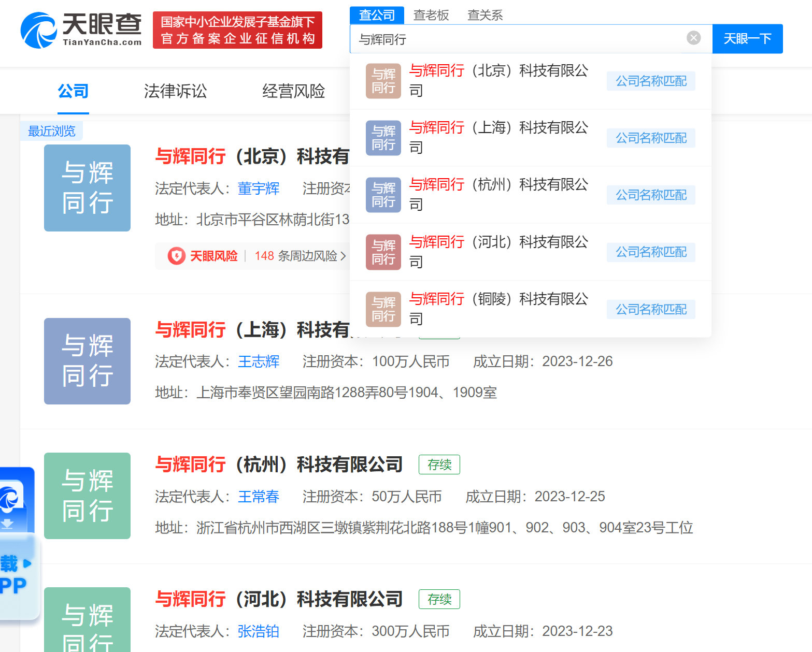Select suggestion 与辉同行（北京）科技有限公司
This screenshot has height=652, width=812.
(531, 81)
